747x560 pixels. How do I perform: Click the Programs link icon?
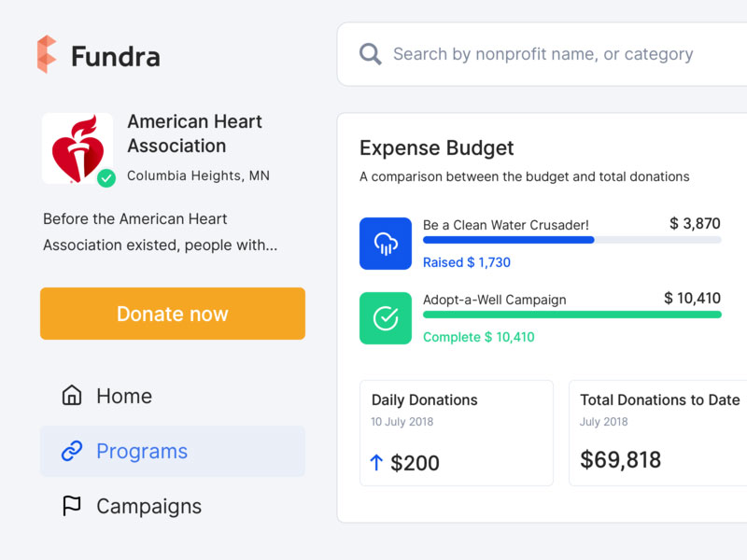pos(72,451)
